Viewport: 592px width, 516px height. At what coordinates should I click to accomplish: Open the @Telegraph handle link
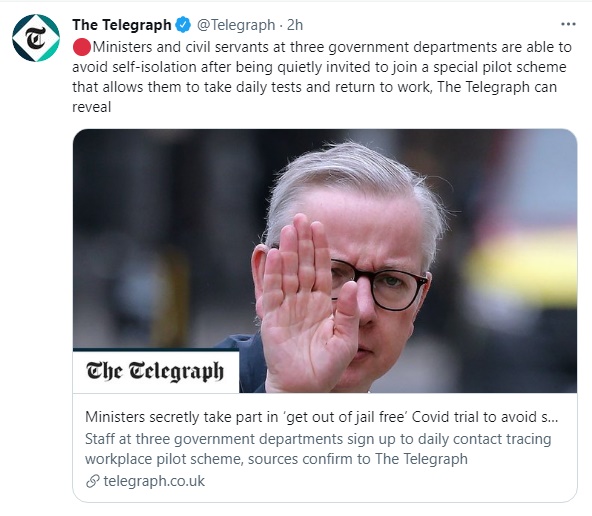click(236, 25)
